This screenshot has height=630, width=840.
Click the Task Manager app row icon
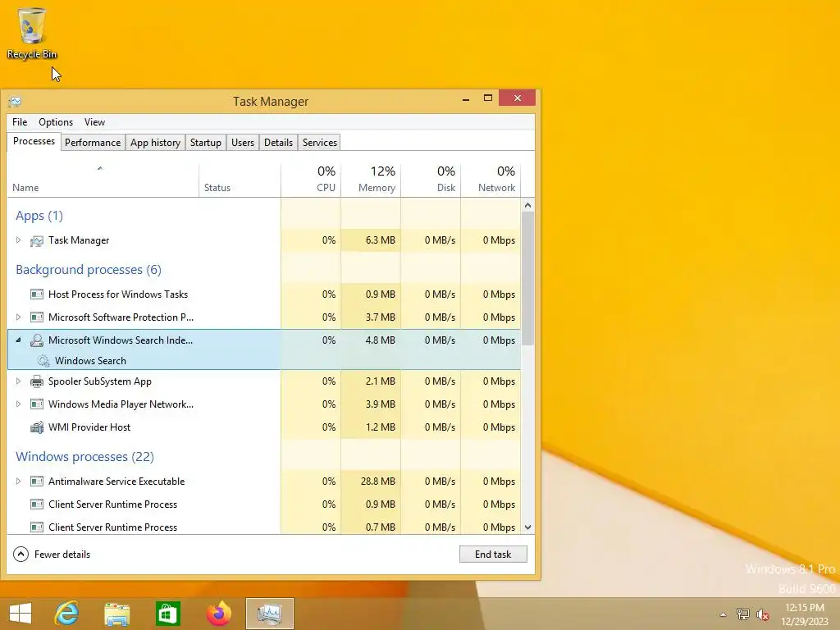(x=36, y=240)
